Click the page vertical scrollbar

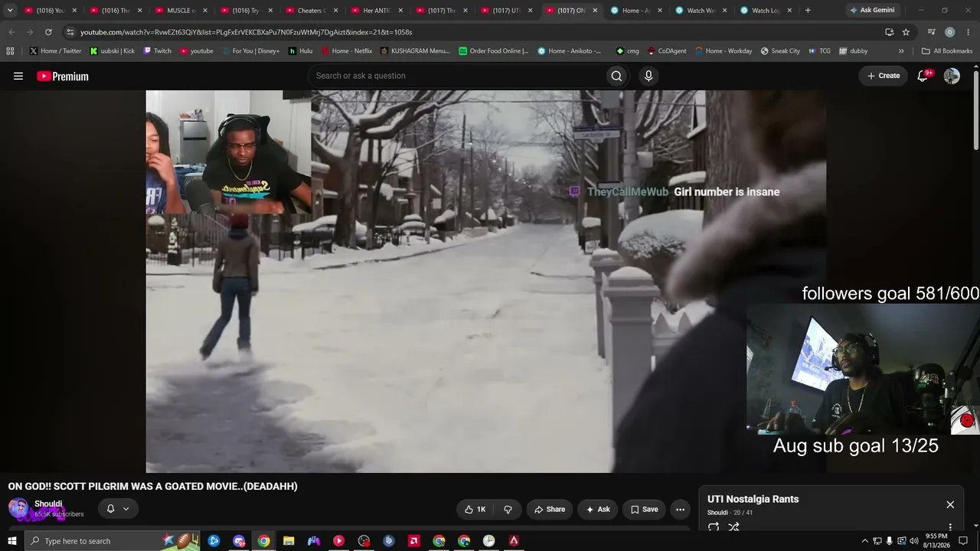click(x=976, y=109)
